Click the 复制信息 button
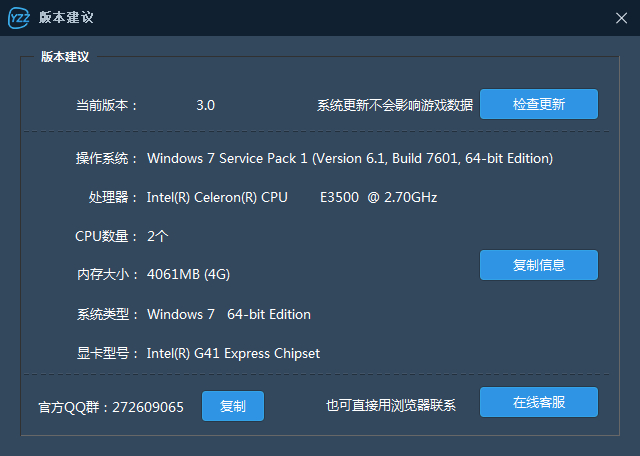Viewport: 640px width, 456px height. point(539,265)
